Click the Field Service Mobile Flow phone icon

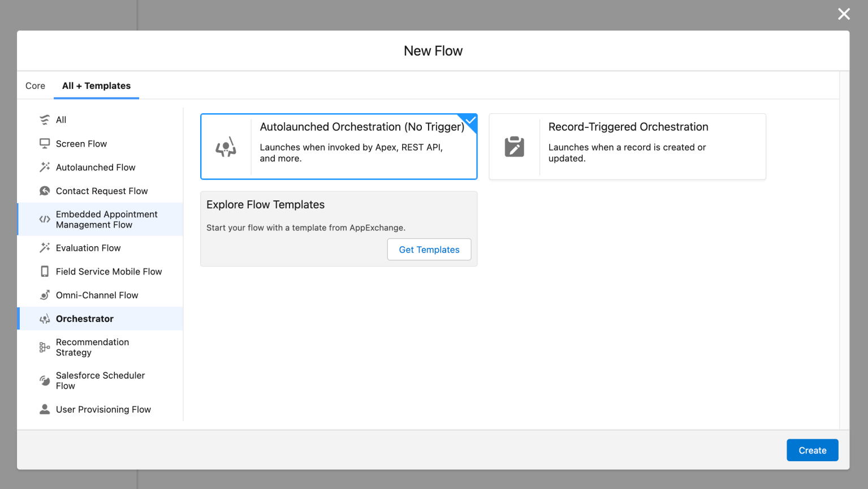[45, 271]
